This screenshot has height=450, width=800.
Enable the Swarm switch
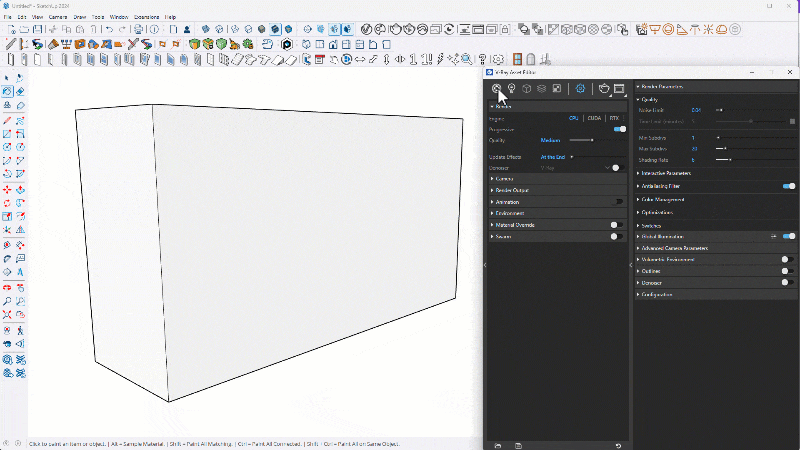[x=616, y=237]
